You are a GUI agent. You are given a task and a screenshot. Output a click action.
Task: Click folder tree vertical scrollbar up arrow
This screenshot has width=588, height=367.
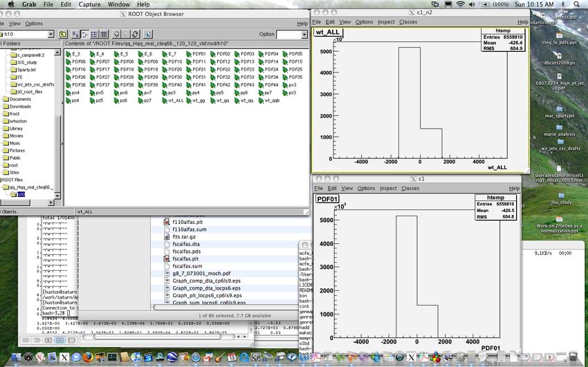tap(57, 53)
